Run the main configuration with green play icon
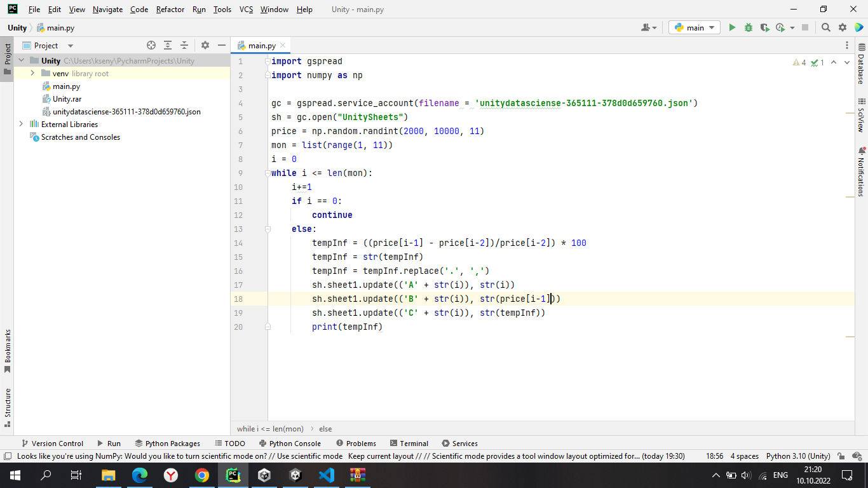Screen dimensions: 868x488 (x=731, y=27)
